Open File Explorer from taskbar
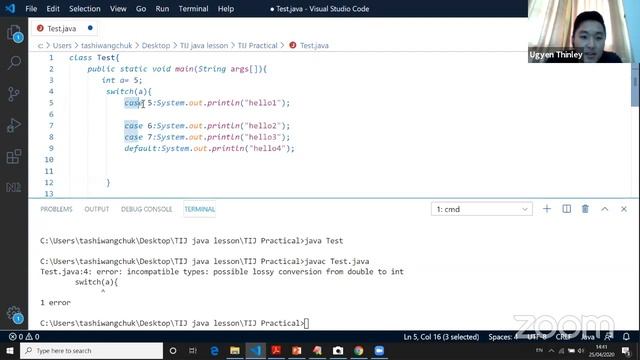The image size is (640, 360). coord(235,351)
